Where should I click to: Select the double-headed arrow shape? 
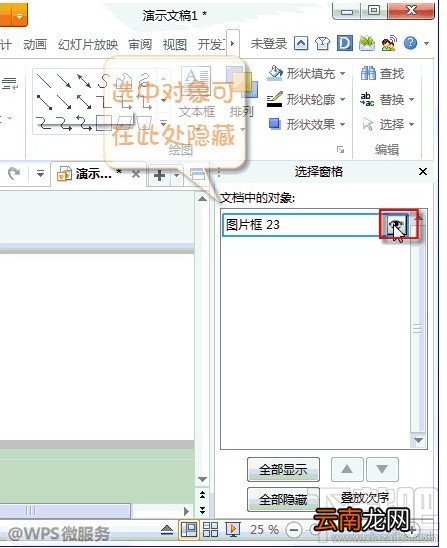(x=84, y=81)
